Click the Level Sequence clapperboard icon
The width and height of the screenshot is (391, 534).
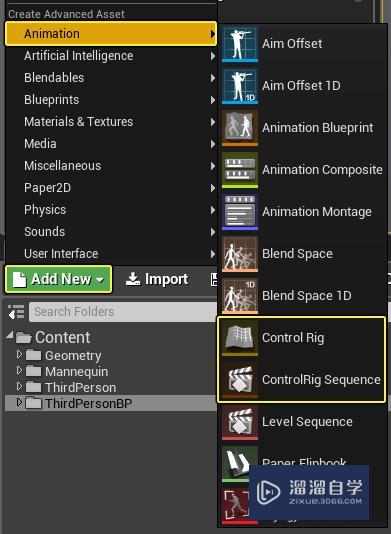click(240, 422)
